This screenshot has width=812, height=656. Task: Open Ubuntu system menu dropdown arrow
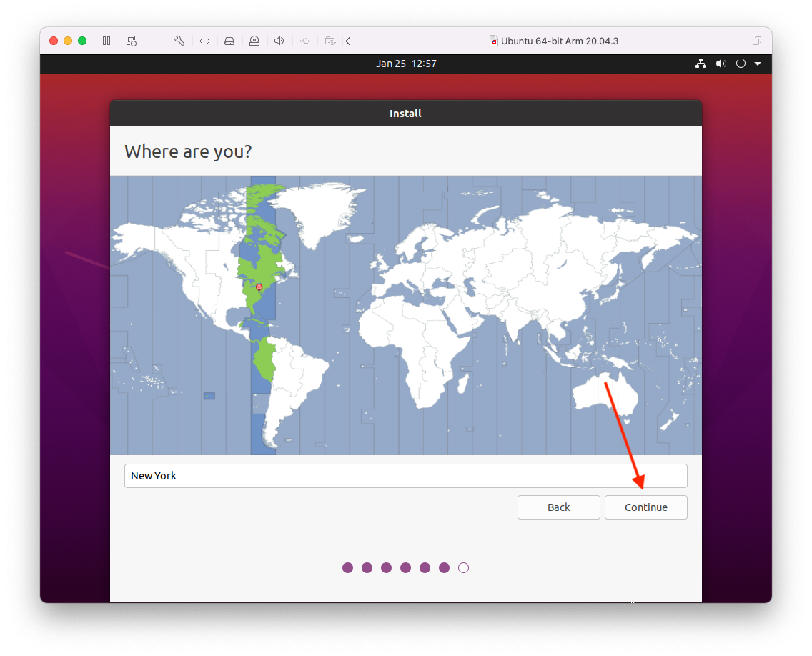(758, 64)
